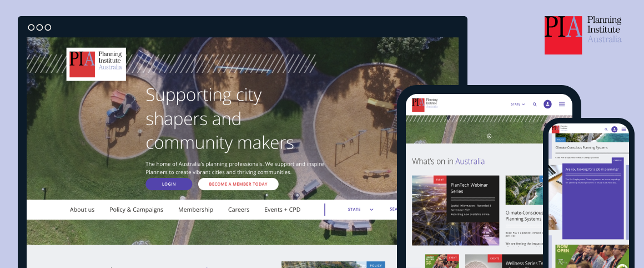
Task: Click the purple LOGIN button
Action: pos(169,184)
